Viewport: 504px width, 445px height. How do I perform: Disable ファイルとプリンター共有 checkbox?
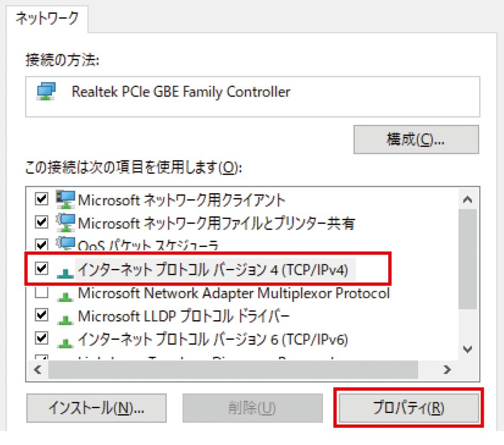coord(41,222)
